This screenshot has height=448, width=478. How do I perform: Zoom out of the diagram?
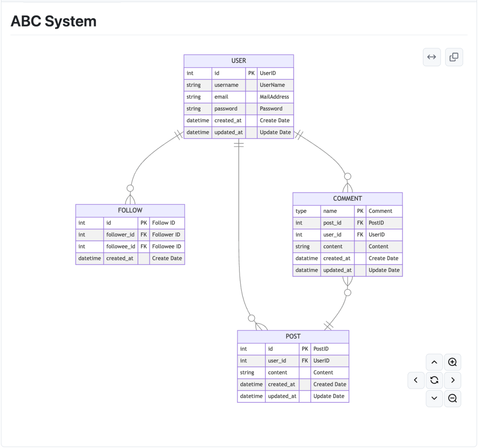(452, 399)
